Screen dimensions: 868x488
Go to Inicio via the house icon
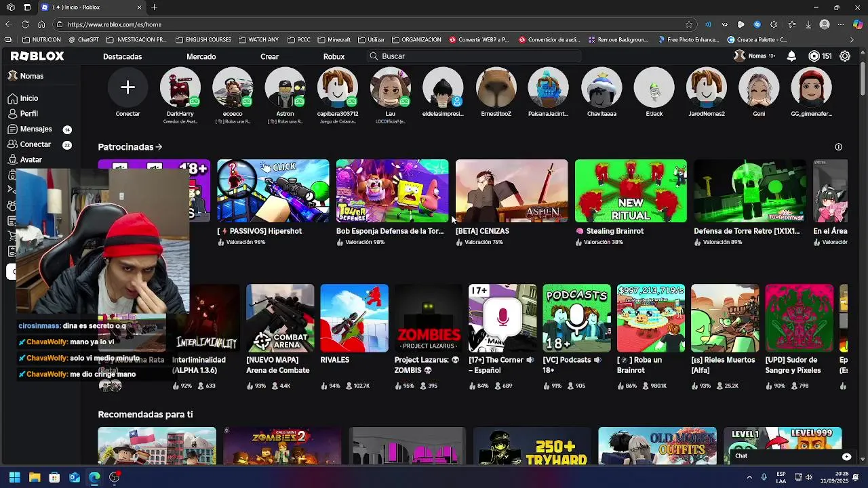12,98
